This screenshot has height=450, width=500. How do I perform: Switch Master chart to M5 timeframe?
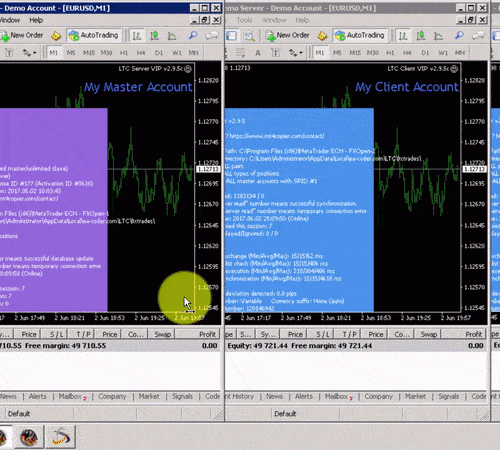click(71, 53)
